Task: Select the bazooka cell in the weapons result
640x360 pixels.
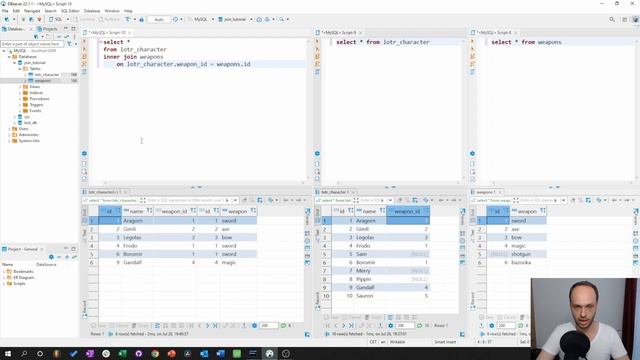Action: (x=528, y=262)
